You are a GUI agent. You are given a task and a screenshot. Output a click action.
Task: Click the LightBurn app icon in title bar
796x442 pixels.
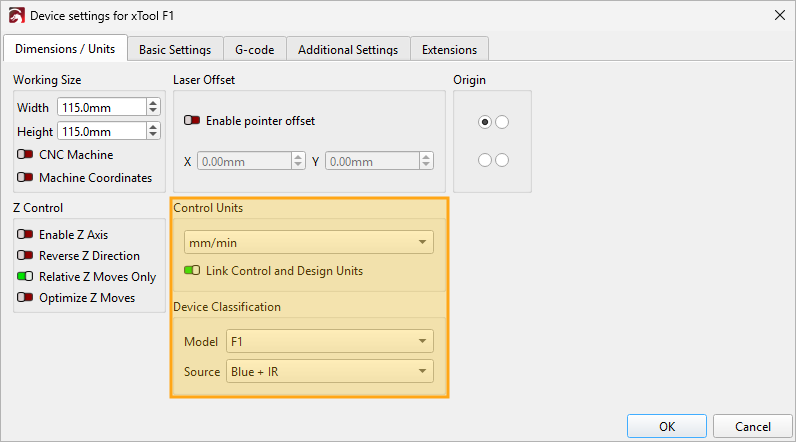tap(16, 16)
